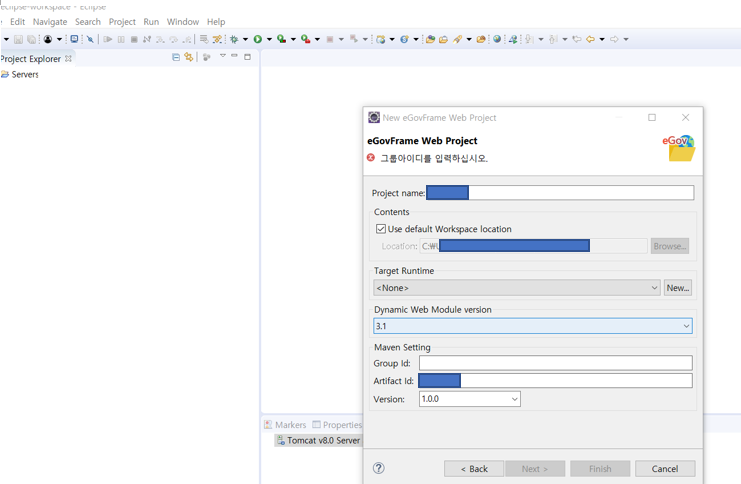Click the Drop to Frame icon
Screen dimensions: 741x484
204,39
